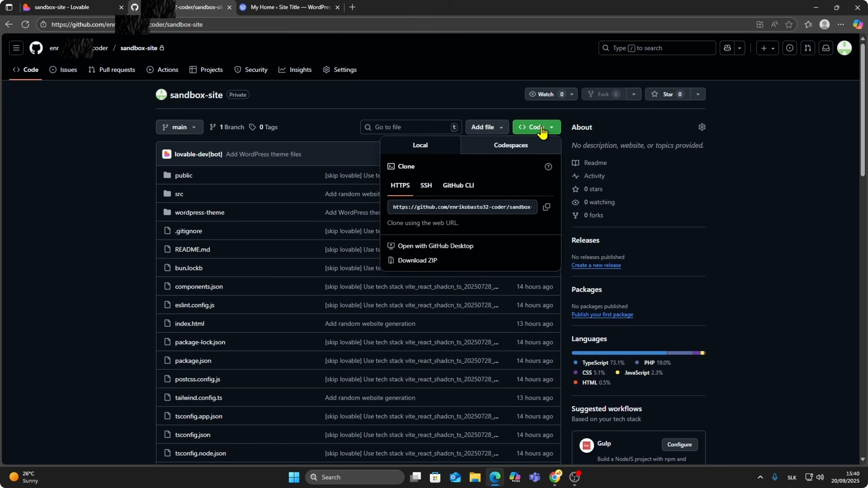Open the Insights repository tab
868x488 pixels.
coord(295,70)
